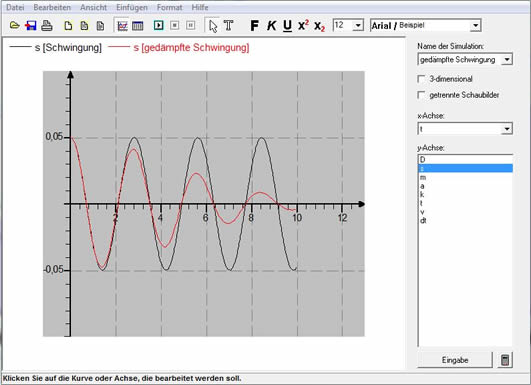Apply superscript x² formatting
The image size is (531, 385).
click(x=303, y=25)
